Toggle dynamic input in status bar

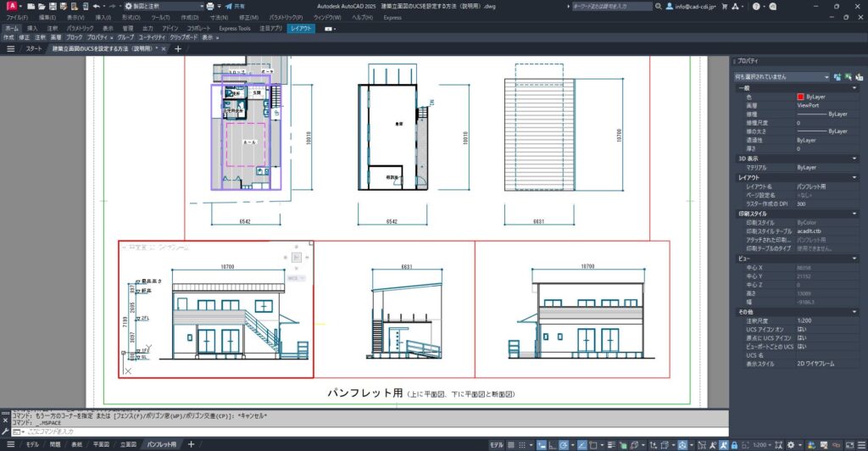(x=541, y=445)
